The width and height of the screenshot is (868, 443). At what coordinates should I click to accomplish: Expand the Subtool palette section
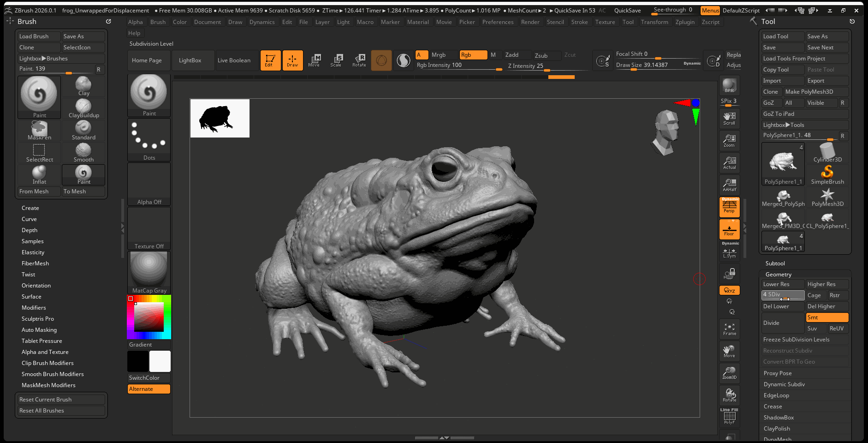click(775, 263)
